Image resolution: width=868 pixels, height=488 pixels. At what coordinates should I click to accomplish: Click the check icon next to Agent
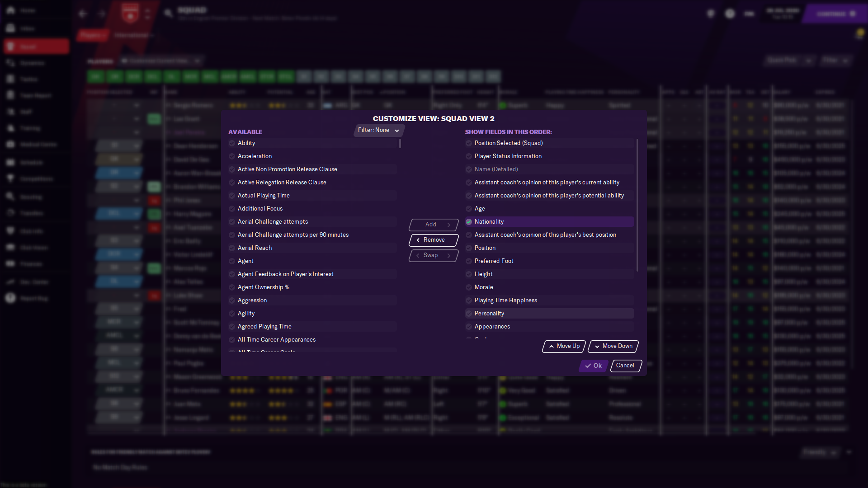(232, 261)
